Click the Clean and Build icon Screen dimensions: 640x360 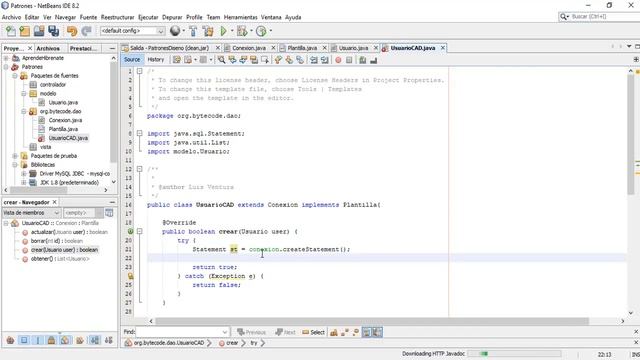coord(208,31)
